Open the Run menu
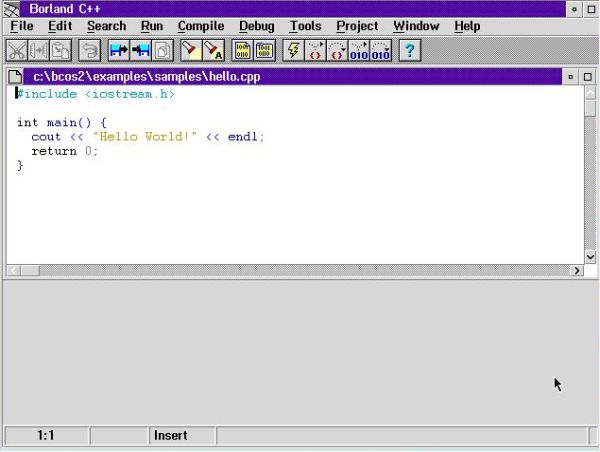600x452 pixels. (152, 26)
